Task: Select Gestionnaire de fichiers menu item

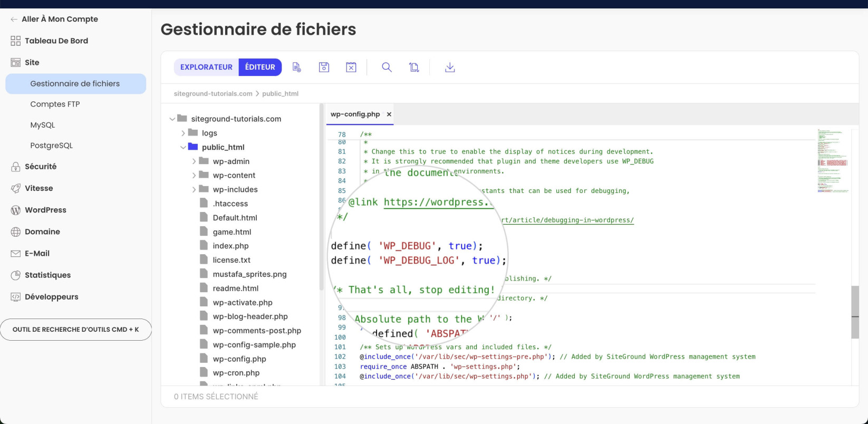Action: point(75,83)
